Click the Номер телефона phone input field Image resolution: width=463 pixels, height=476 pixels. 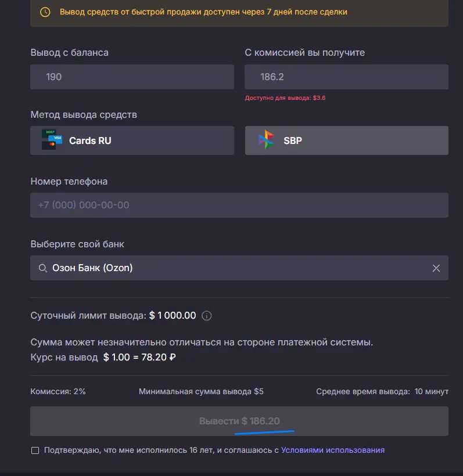click(239, 205)
